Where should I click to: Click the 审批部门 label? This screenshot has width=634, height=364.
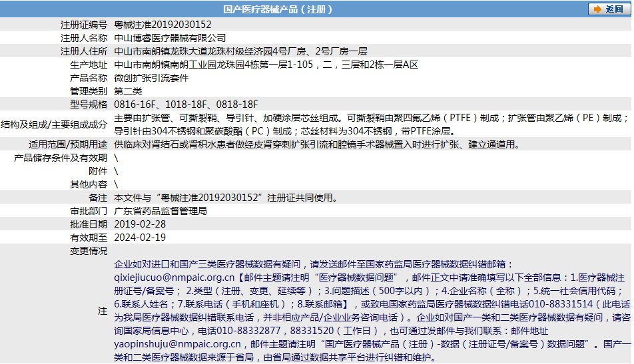tap(89, 212)
